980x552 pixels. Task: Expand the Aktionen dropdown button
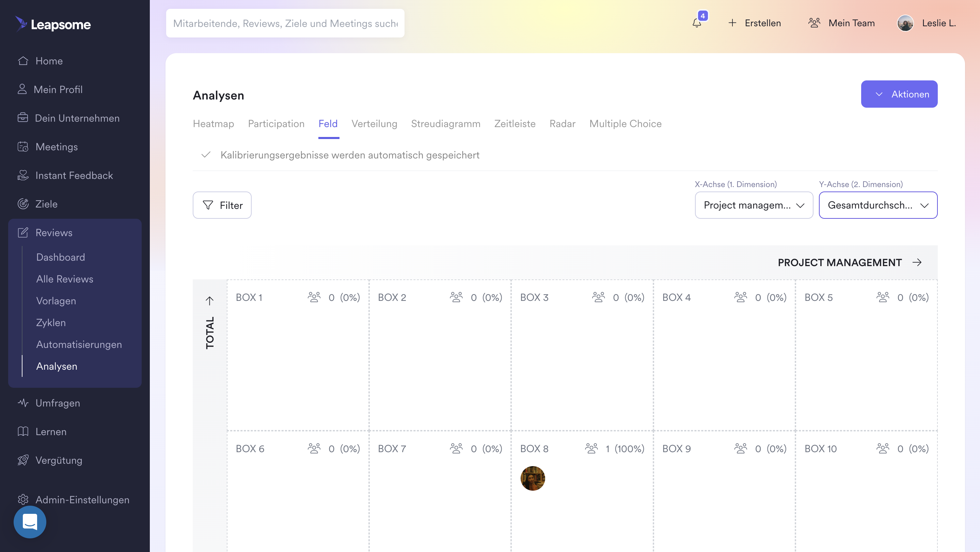[x=899, y=94]
